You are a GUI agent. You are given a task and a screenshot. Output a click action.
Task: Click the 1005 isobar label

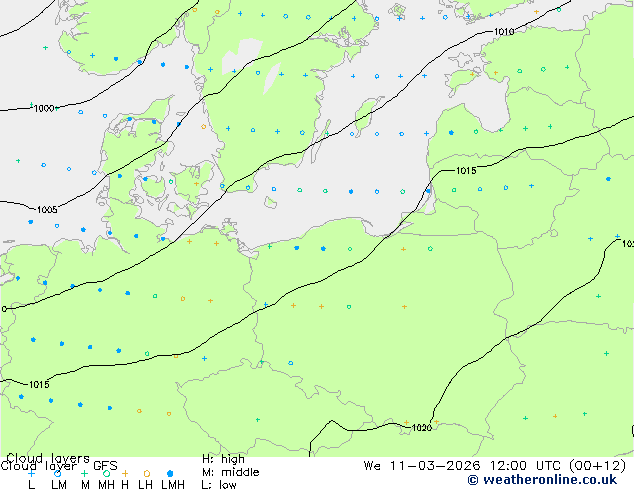click(x=47, y=209)
